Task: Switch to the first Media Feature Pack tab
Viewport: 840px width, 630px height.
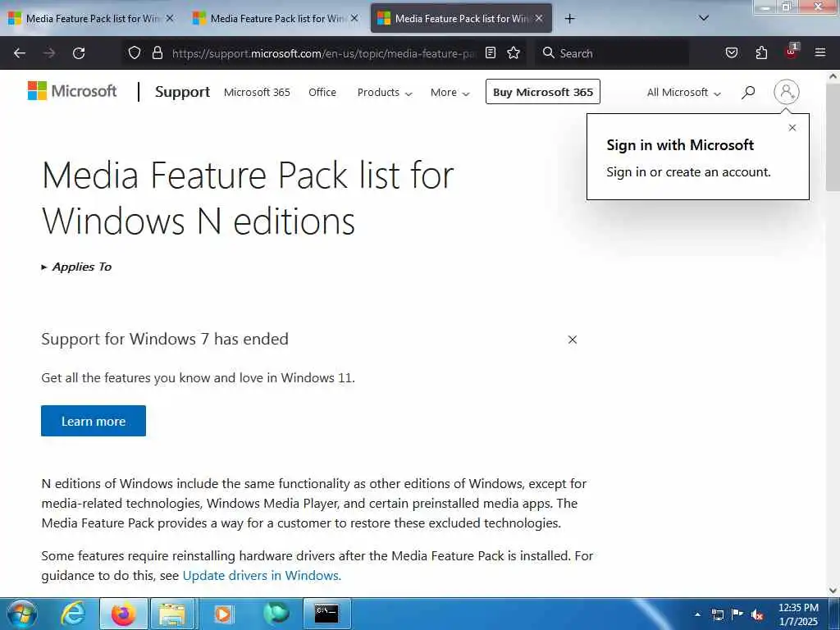Action: (91, 18)
